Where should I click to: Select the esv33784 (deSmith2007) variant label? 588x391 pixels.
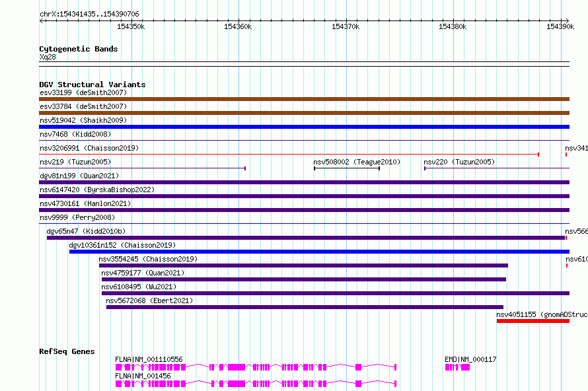tap(83, 106)
